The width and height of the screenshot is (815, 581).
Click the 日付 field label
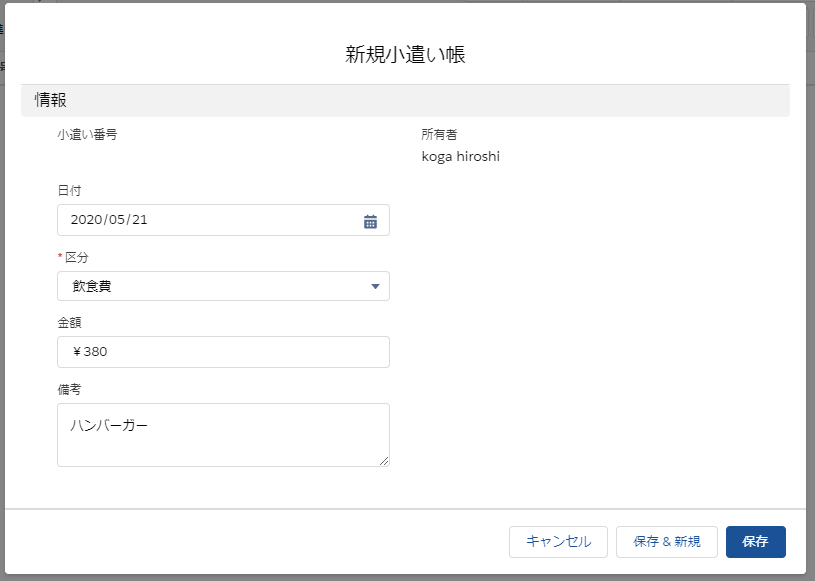coord(70,190)
